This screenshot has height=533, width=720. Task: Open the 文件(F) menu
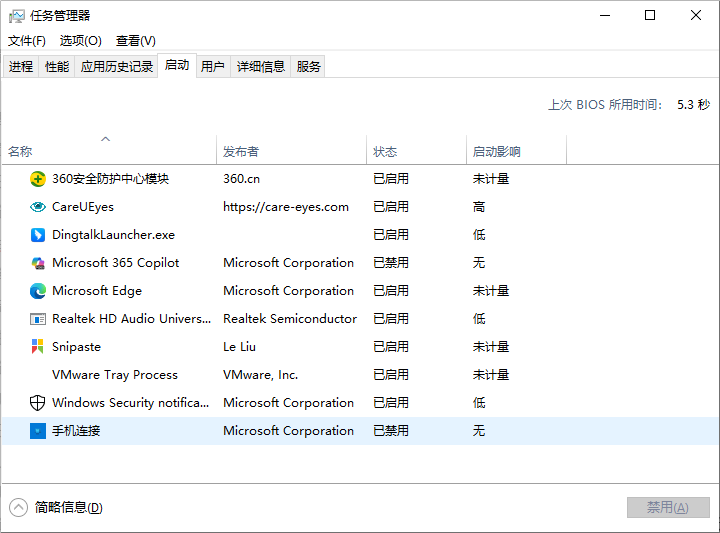[27, 41]
